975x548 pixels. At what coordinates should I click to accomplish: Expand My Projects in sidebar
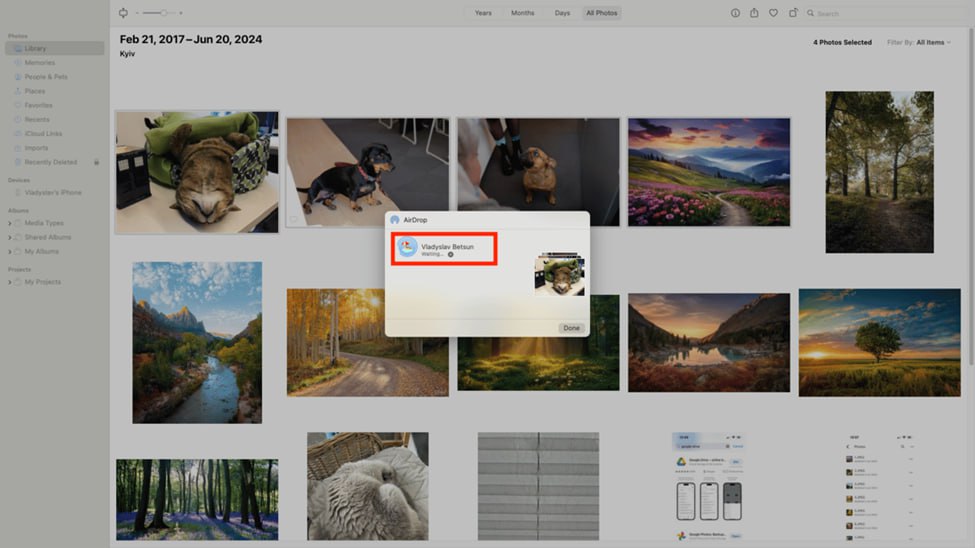click(10, 282)
